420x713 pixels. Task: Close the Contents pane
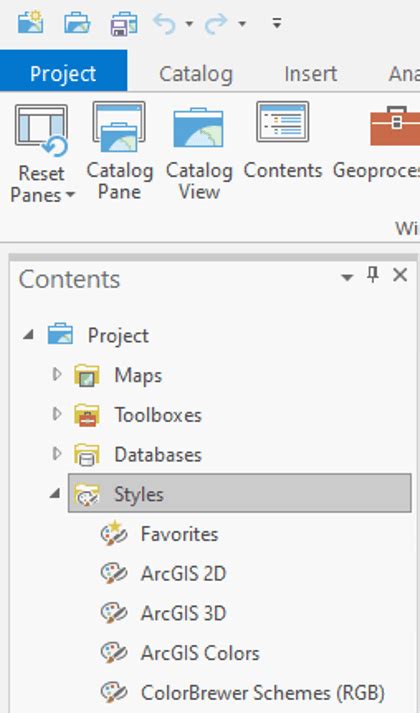click(x=400, y=275)
